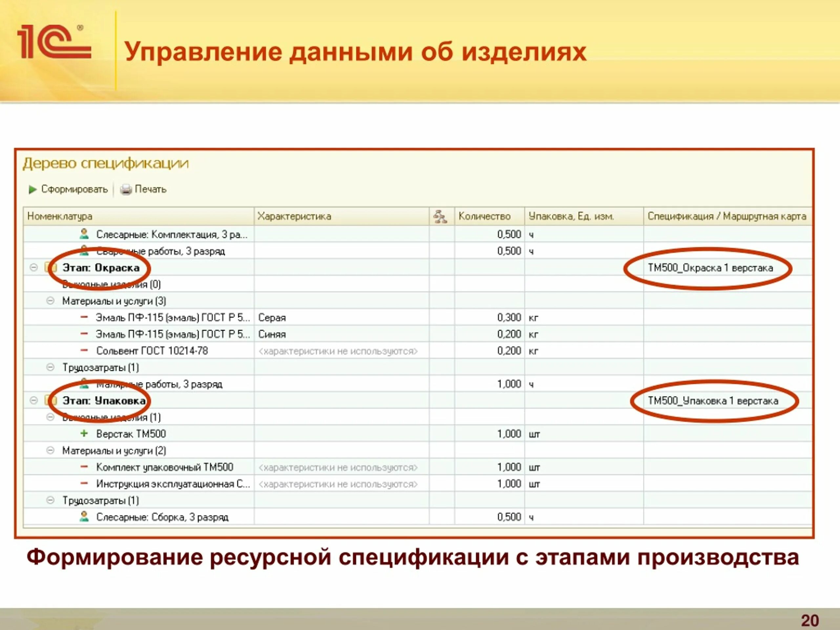Select the Слесарные: Комплектация, 3 ра... row
Image resolution: width=840 pixels, height=630 pixels.
coord(418,234)
